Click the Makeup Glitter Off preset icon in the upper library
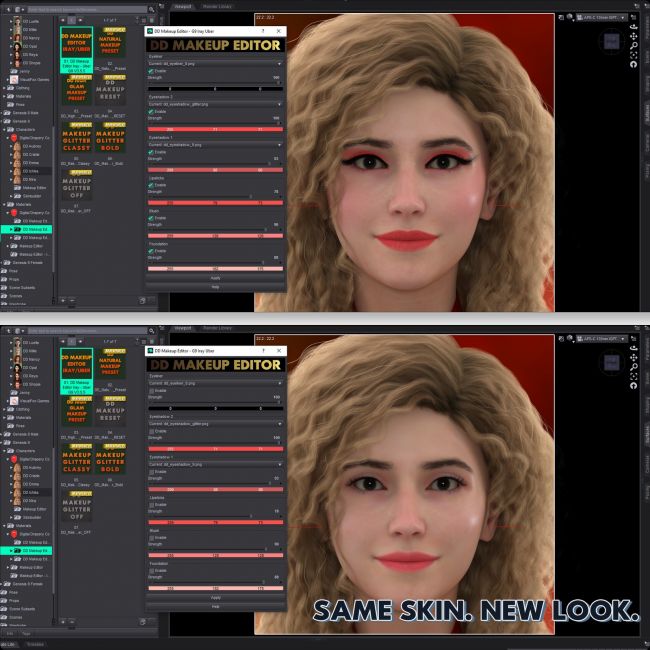Image resolution: width=650 pixels, height=650 pixels. coord(76,180)
